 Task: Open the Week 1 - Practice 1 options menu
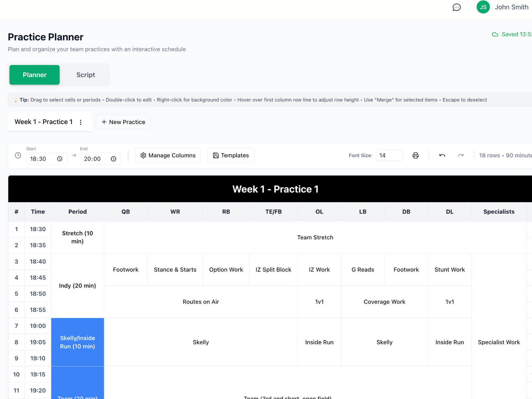80,122
